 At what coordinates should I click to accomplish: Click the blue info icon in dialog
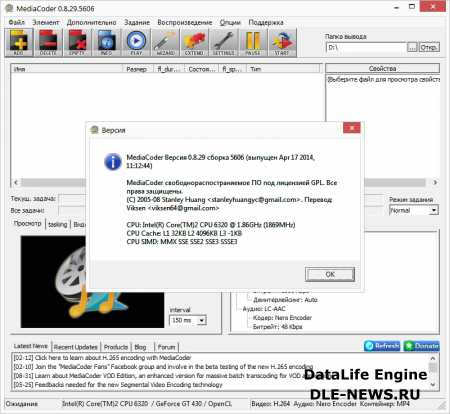coord(113,162)
